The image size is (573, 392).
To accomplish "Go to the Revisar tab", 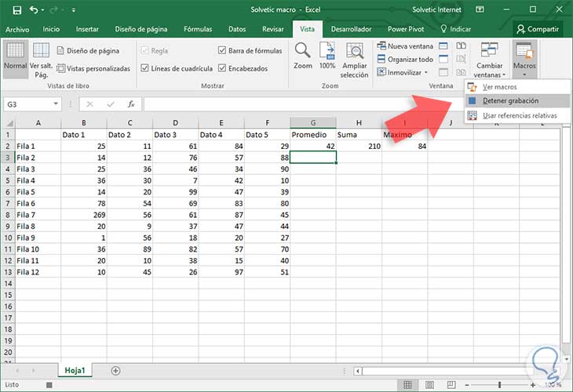I will coord(272,29).
